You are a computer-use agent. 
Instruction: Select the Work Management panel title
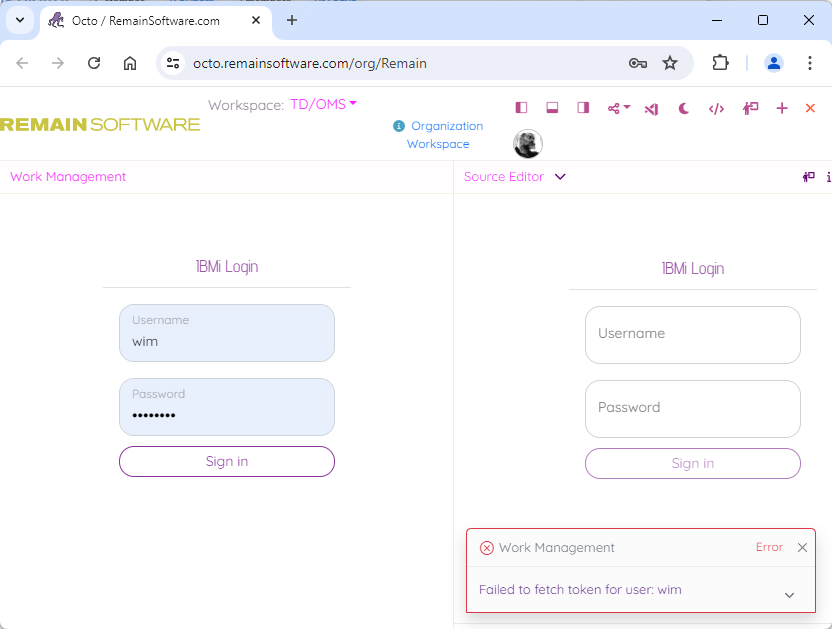[x=68, y=177]
